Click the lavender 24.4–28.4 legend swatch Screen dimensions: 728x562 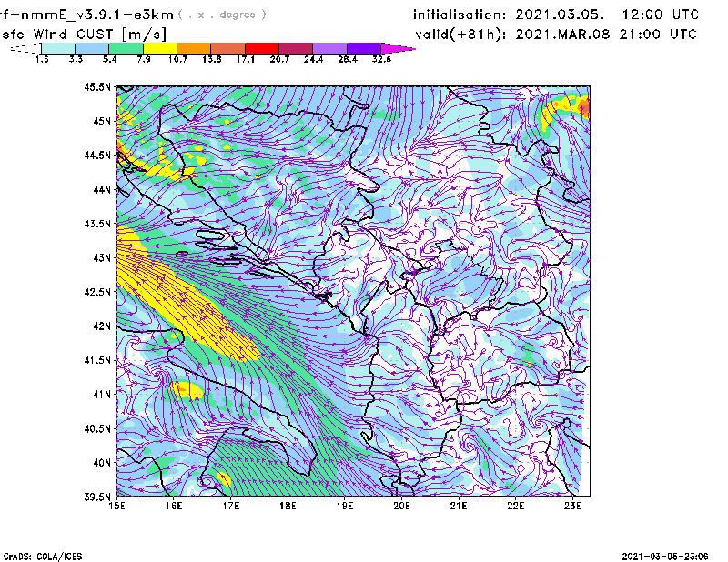tap(329, 48)
